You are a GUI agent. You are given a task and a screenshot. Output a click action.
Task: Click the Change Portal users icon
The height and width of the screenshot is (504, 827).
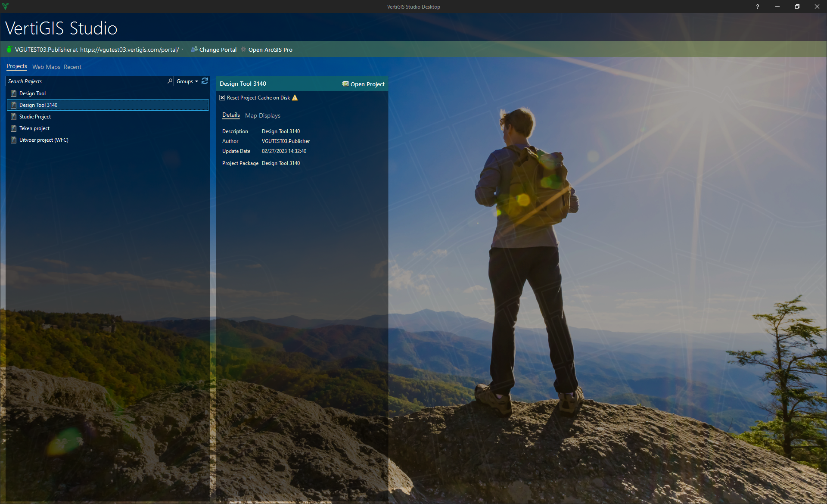pyautogui.click(x=194, y=50)
